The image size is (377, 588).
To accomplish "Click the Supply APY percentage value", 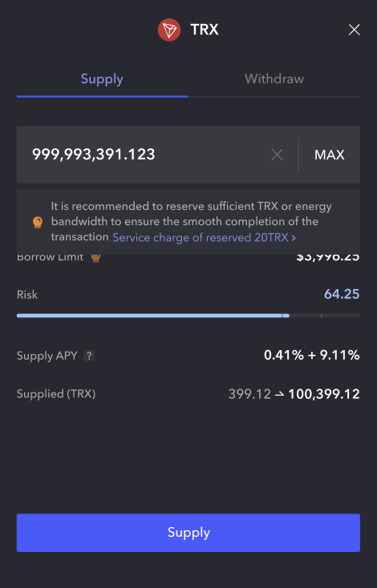I will coord(312,355).
